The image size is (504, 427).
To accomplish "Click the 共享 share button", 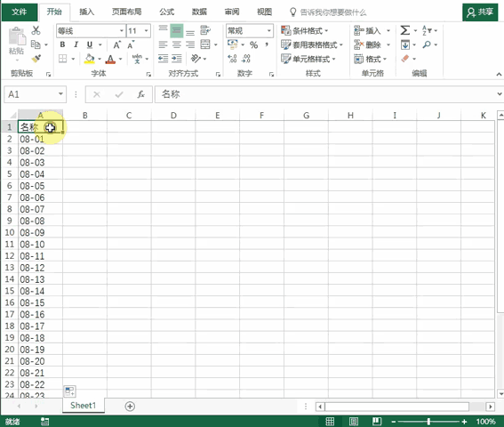I will click(x=480, y=12).
